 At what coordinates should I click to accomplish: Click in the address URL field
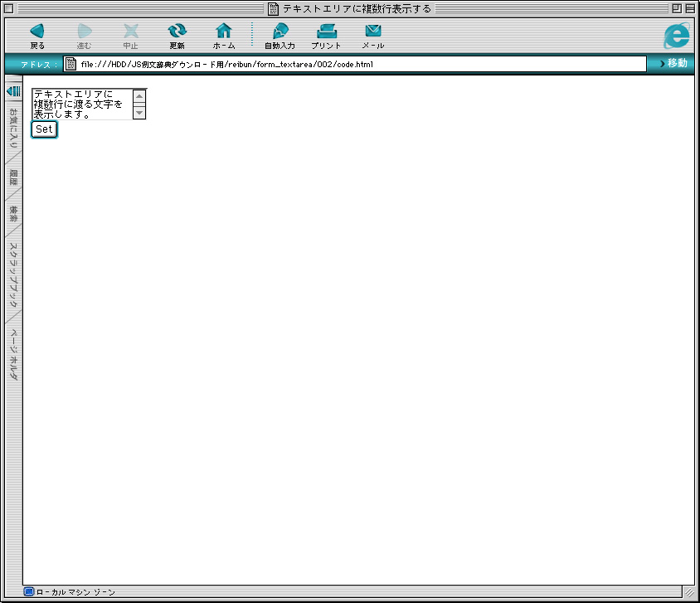pos(357,64)
